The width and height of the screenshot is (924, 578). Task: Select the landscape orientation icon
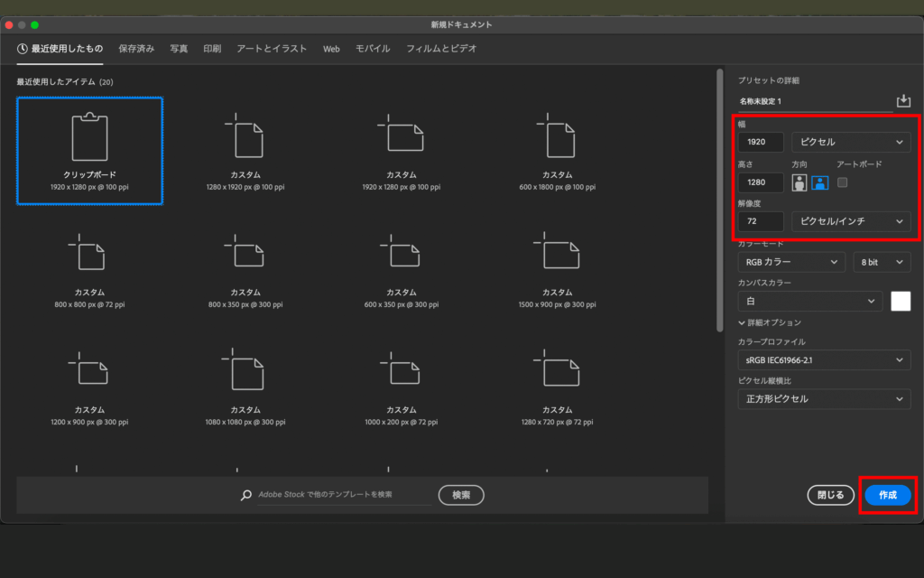(819, 182)
